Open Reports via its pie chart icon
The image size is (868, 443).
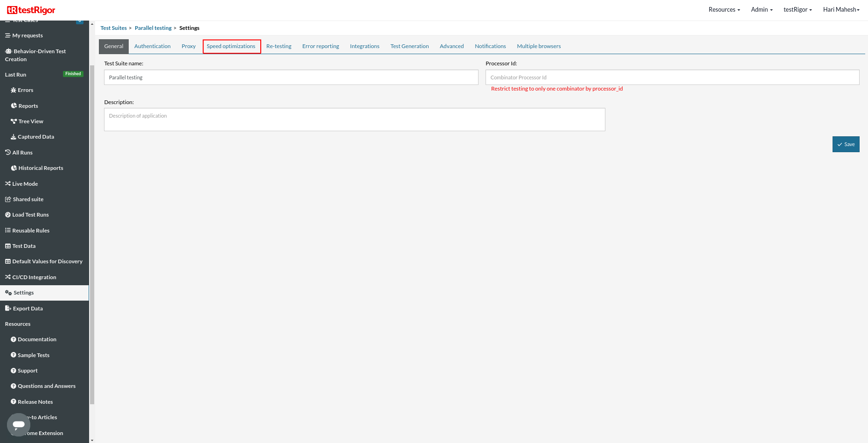[14, 106]
